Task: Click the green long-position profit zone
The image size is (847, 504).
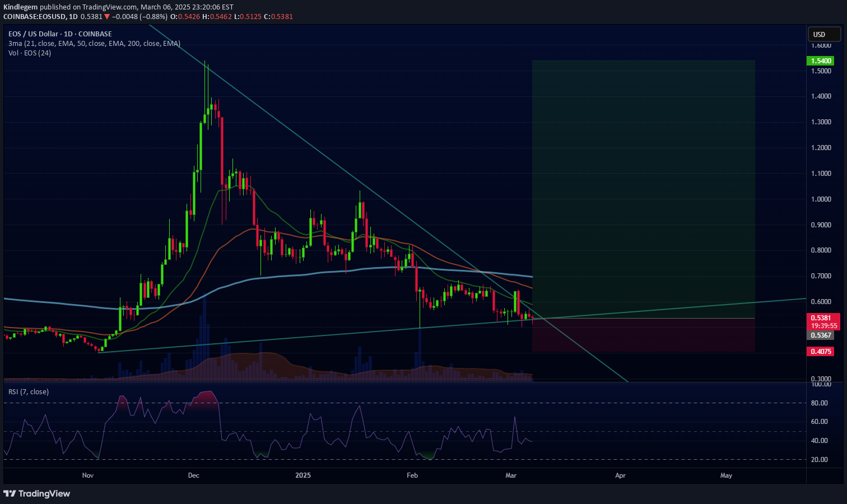Action: tap(643, 185)
